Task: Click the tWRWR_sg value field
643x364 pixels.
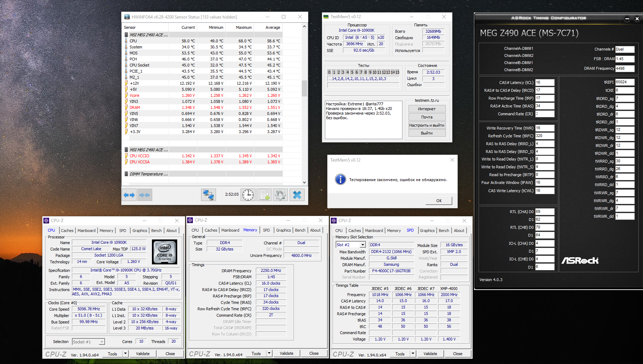Action: (625, 193)
